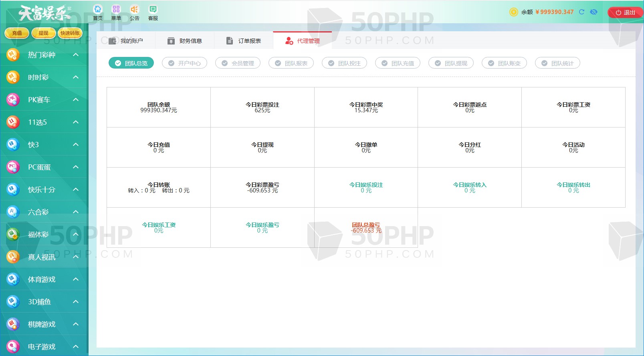Expand the 体育游戏 sidebar chevron
The image size is (644, 356).
tap(76, 279)
